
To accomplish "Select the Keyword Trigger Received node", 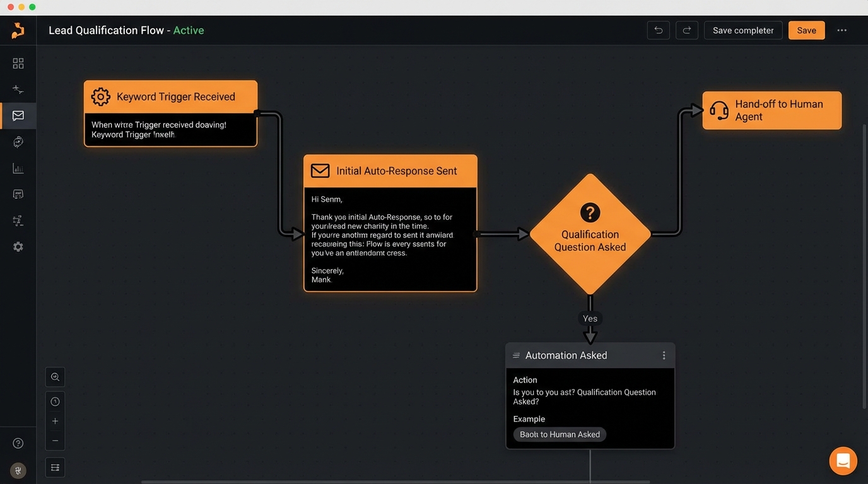I will pos(170,97).
